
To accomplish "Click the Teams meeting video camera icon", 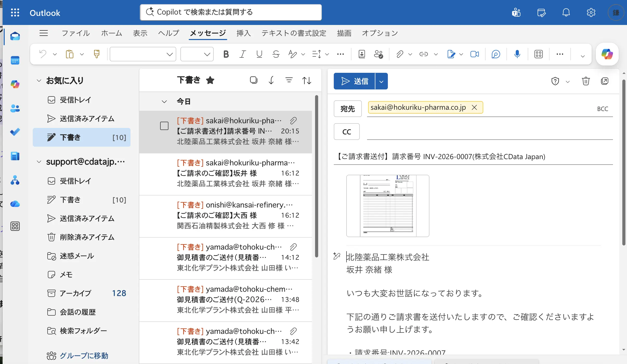I will 475,54.
